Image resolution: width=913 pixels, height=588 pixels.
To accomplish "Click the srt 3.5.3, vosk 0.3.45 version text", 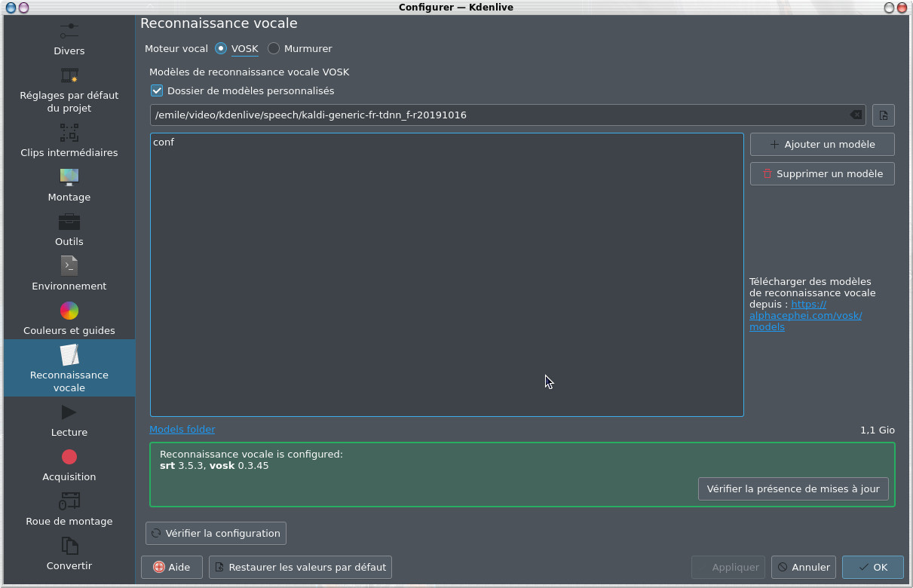I will tap(214, 465).
